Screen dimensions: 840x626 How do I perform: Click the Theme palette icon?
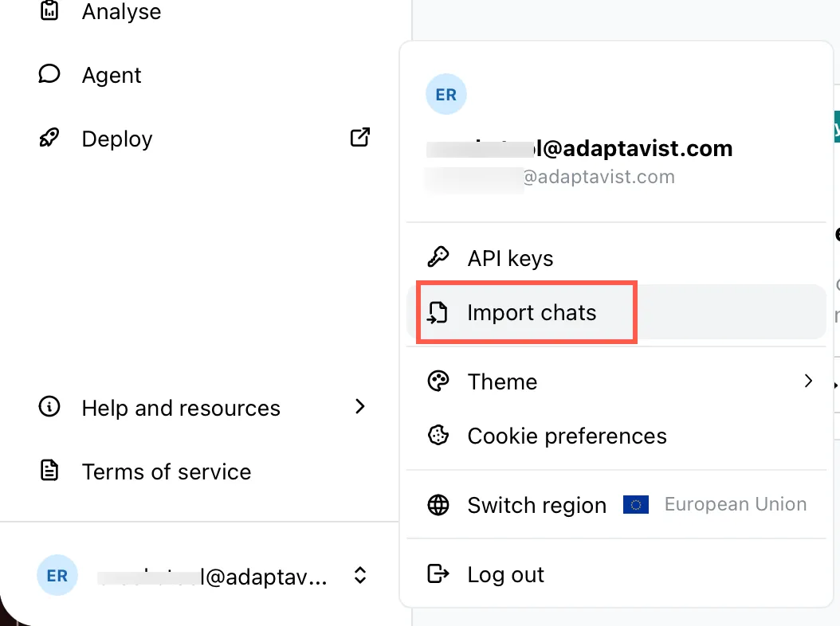438,381
